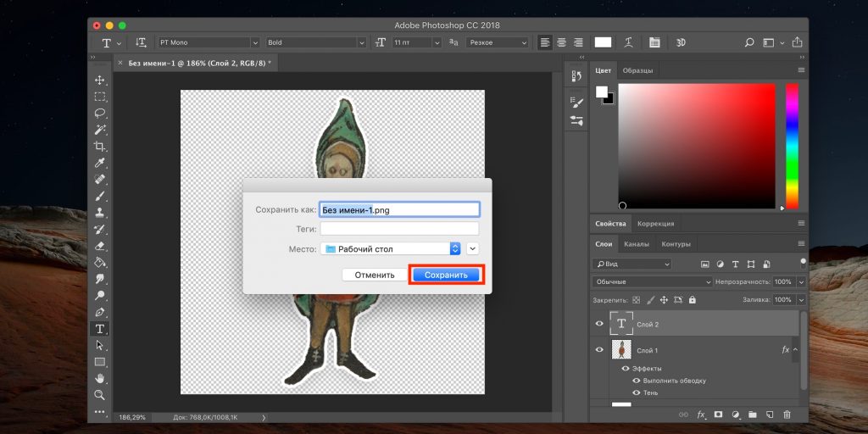Choose the Zoom tool in toolbar
The height and width of the screenshot is (434, 868).
point(100,395)
